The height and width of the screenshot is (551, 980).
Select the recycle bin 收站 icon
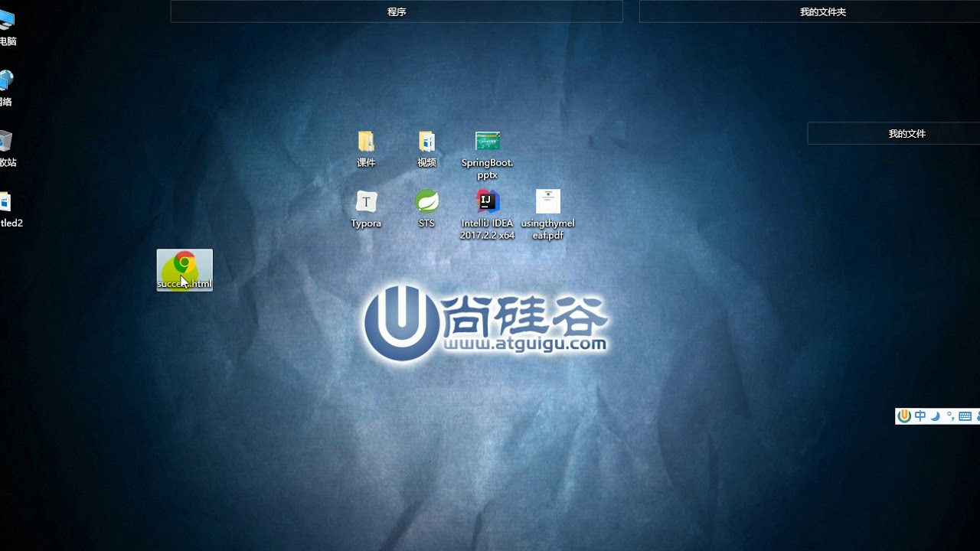click(x=8, y=148)
